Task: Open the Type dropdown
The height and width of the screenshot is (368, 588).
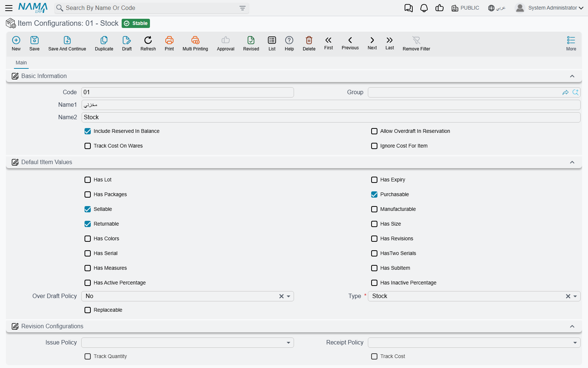Action: (x=575, y=296)
